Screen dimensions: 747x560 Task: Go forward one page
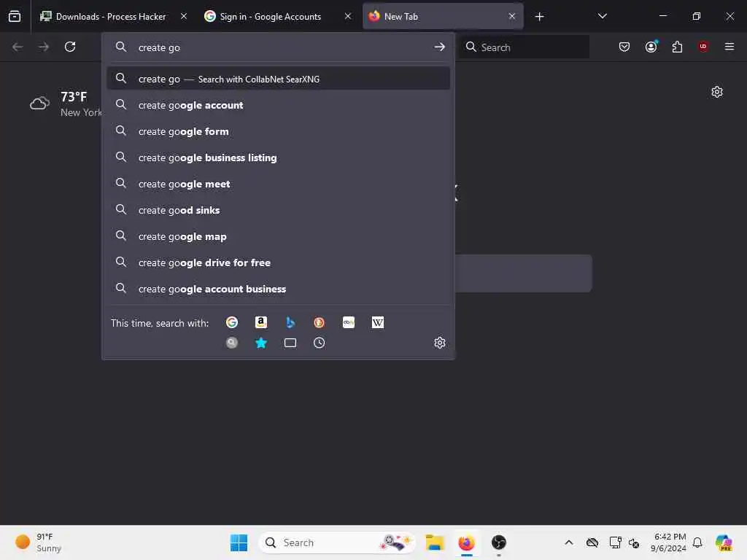[44, 47]
